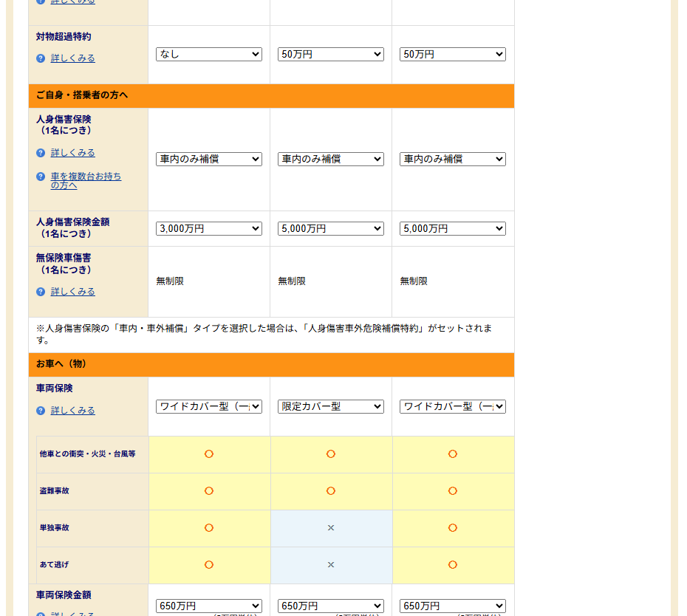Open 5,000万円 dropdown in last plan column

click(453, 229)
